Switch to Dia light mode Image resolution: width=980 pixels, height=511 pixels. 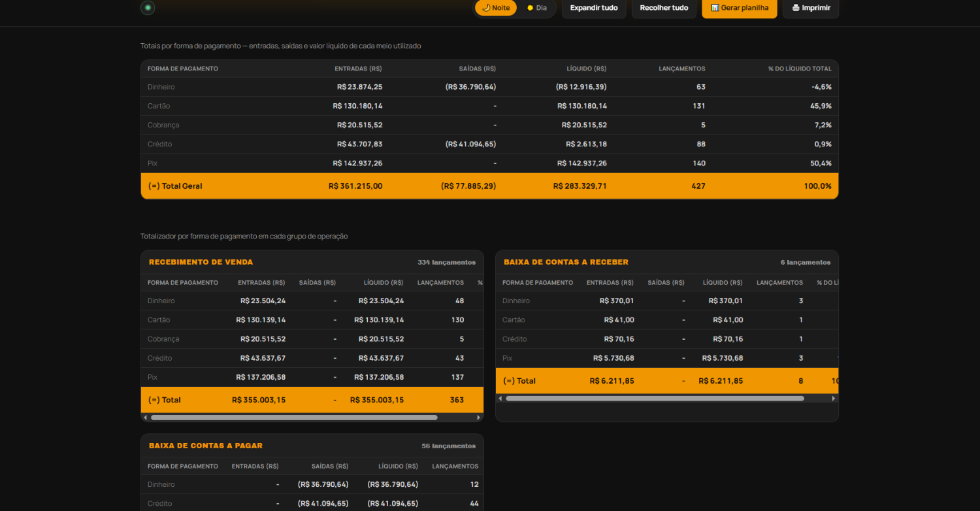pyautogui.click(x=537, y=8)
